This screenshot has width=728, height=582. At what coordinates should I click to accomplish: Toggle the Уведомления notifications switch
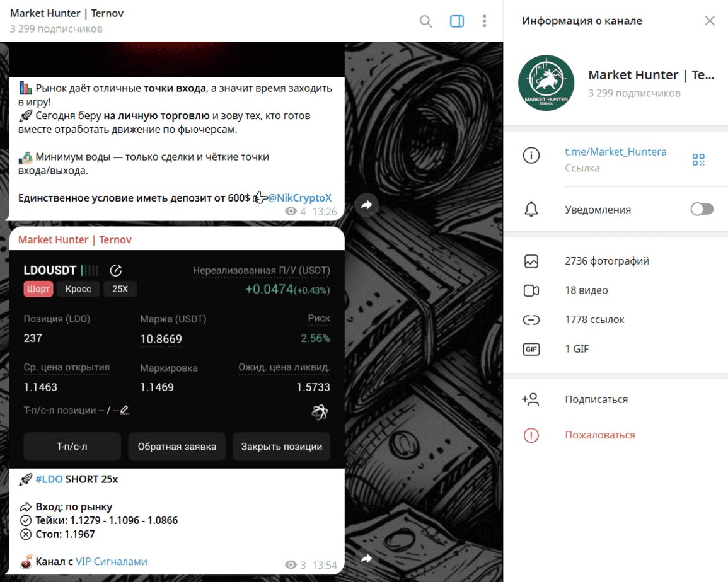coord(702,210)
